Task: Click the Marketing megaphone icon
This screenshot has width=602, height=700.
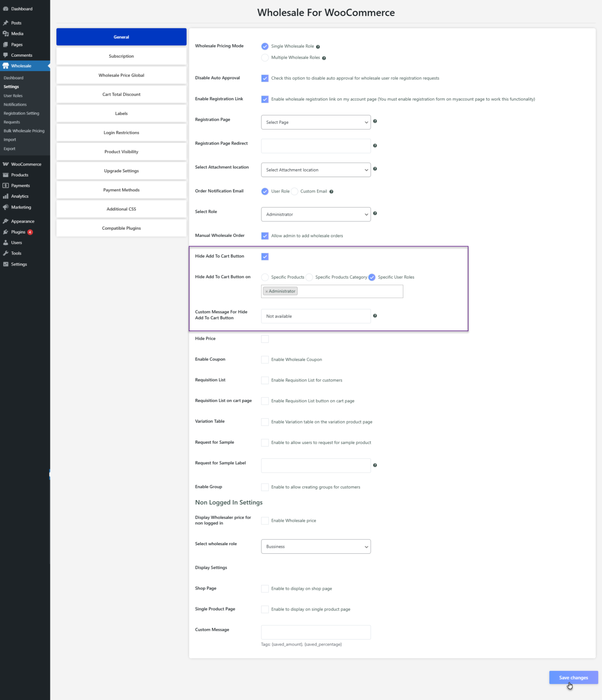Action: coord(6,207)
